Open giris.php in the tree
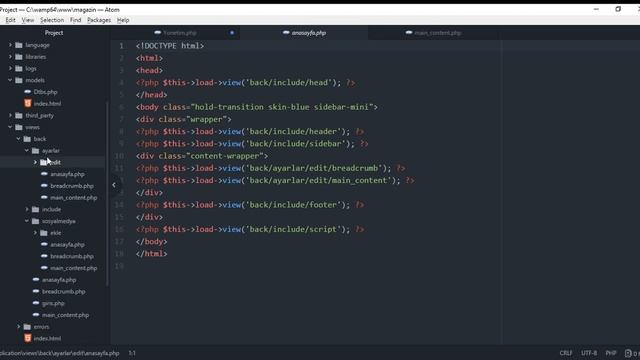Viewport: 640px width, 360px height. [53, 303]
